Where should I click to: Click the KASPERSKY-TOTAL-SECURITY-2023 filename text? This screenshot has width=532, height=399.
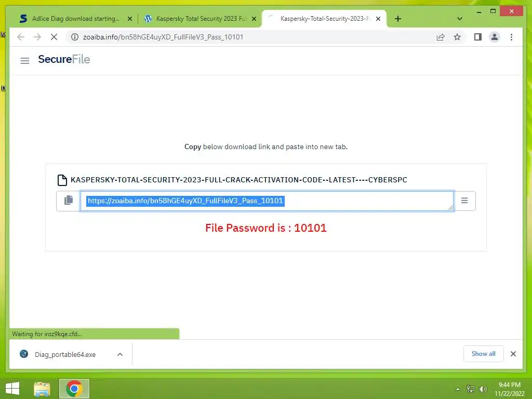pyautogui.click(x=238, y=180)
